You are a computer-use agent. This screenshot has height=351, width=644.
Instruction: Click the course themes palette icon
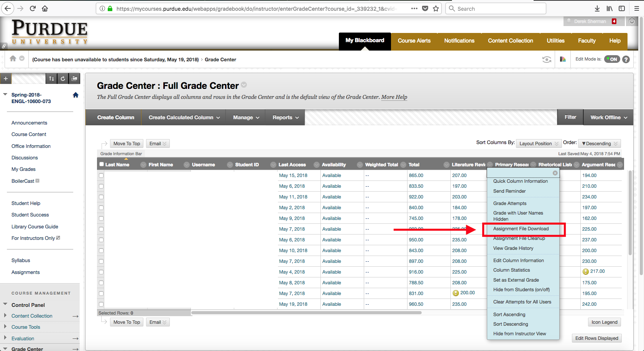click(x=563, y=59)
